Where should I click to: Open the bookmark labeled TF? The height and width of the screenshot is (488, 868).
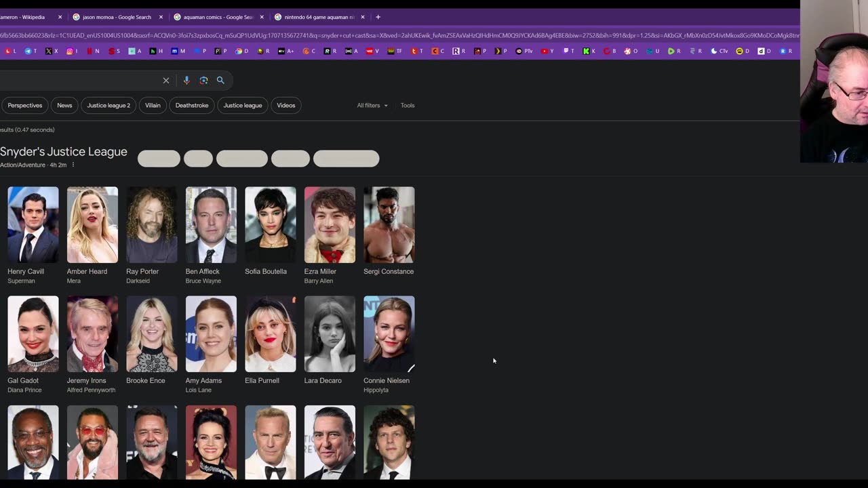tap(395, 51)
